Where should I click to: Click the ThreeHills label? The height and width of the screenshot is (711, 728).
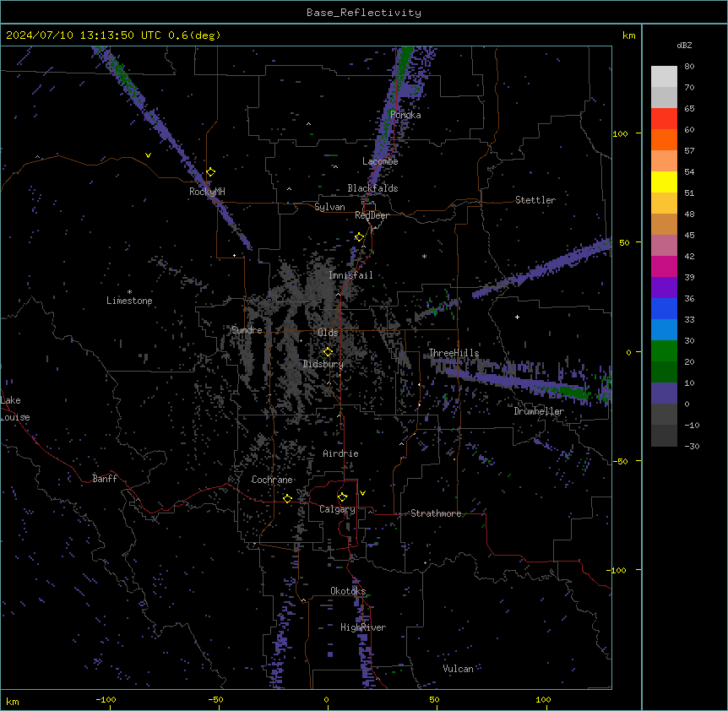click(454, 353)
